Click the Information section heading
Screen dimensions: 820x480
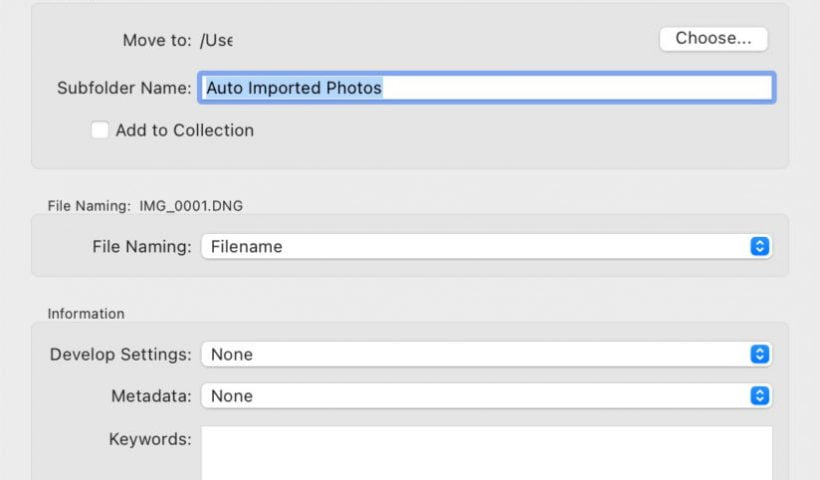pos(86,313)
